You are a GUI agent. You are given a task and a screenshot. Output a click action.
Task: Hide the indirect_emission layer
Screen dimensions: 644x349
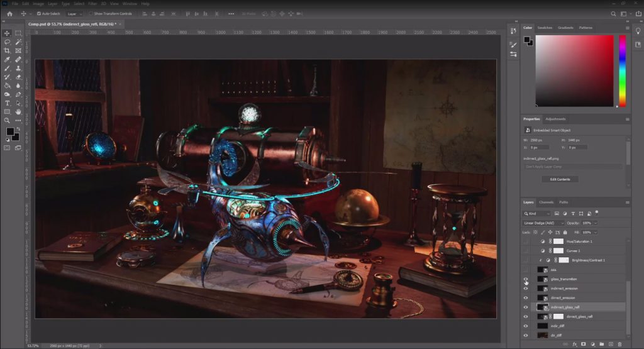526,288
